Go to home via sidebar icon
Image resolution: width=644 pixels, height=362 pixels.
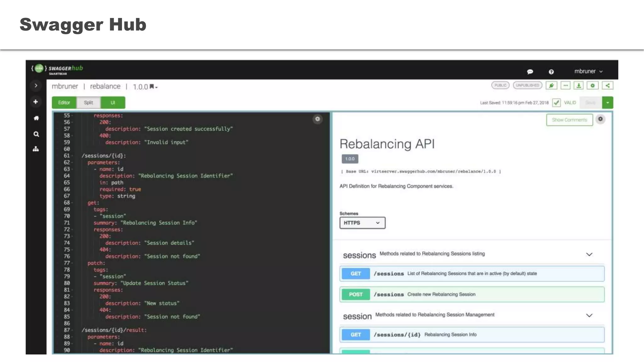pos(36,118)
